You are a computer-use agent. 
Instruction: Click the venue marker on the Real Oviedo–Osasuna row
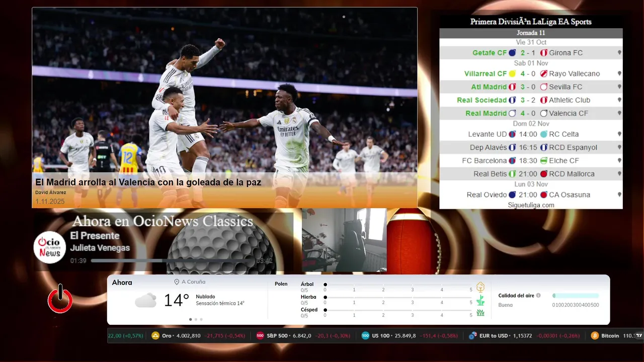coord(619,195)
